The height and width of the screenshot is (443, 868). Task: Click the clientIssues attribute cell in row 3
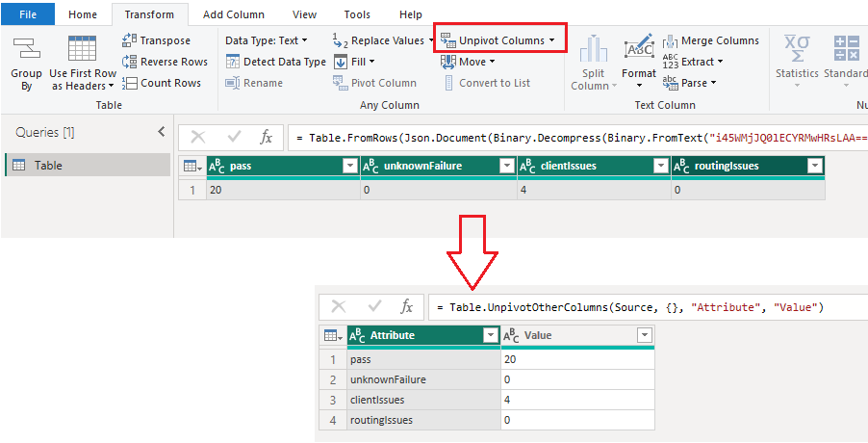click(423, 400)
